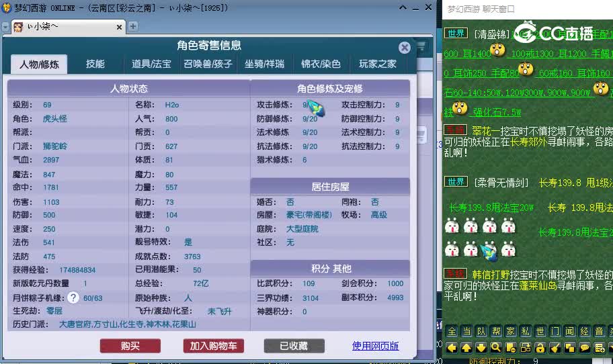
Task: Click the 三界功绩 value 3104
Action: tap(311, 298)
